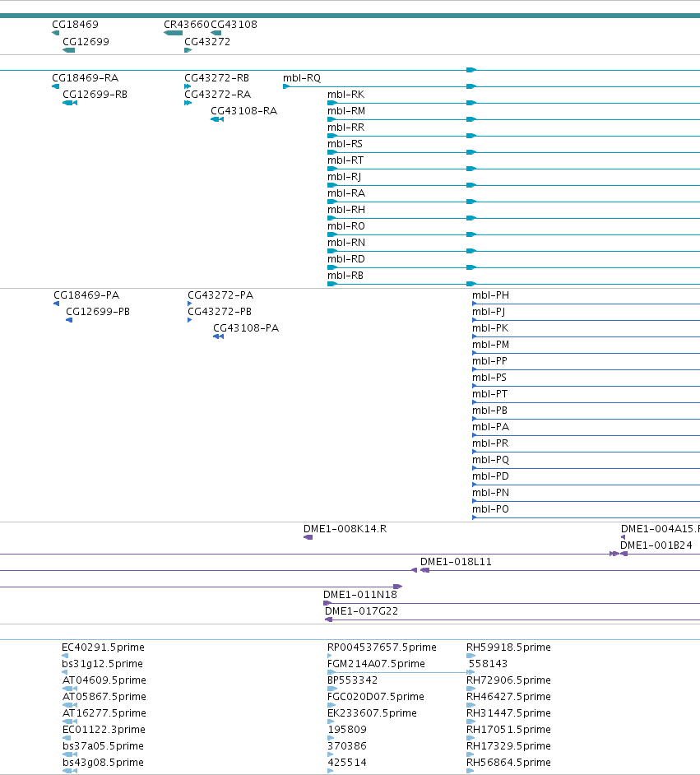Screen dimensions: 700x775
Task: Select clone DME1-018L11
Action: click(x=456, y=561)
